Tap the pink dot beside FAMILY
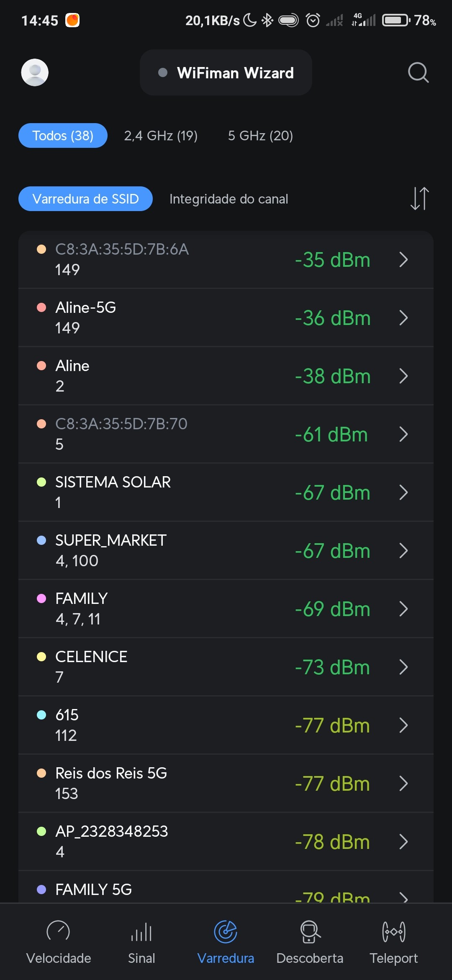Screen dimensions: 452x980 click(41, 598)
